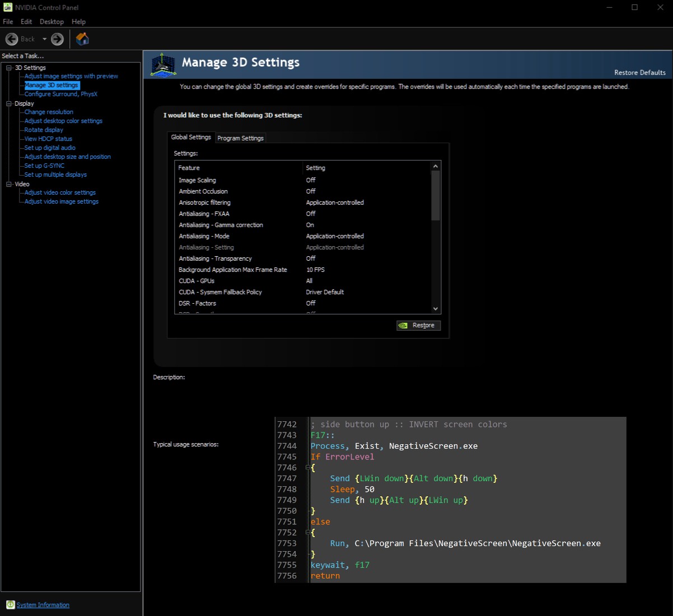Click the Home icon in toolbar

click(x=82, y=39)
